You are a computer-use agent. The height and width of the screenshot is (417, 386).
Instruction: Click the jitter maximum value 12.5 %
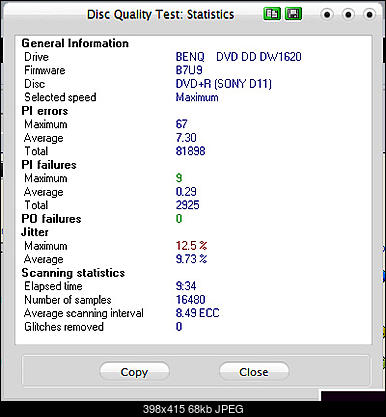pos(192,246)
